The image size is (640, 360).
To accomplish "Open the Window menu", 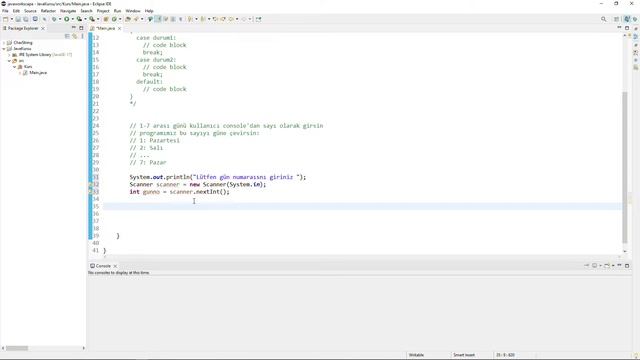I will click(x=133, y=11).
